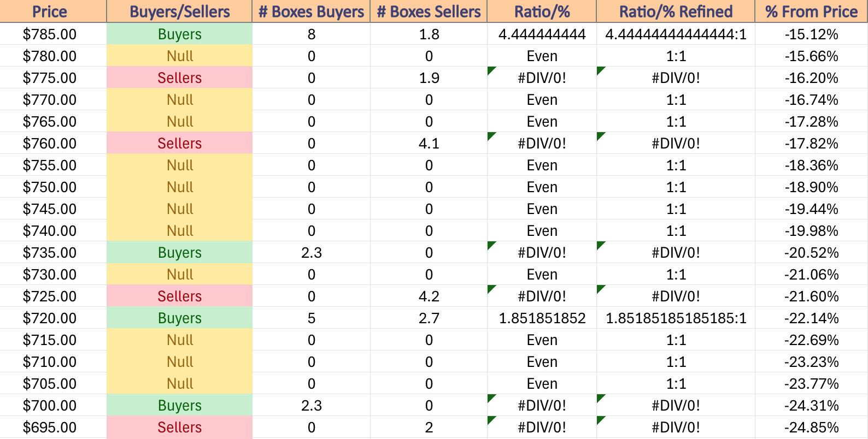
Task: Click the $745.00 price cell
Action: (53, 209)
